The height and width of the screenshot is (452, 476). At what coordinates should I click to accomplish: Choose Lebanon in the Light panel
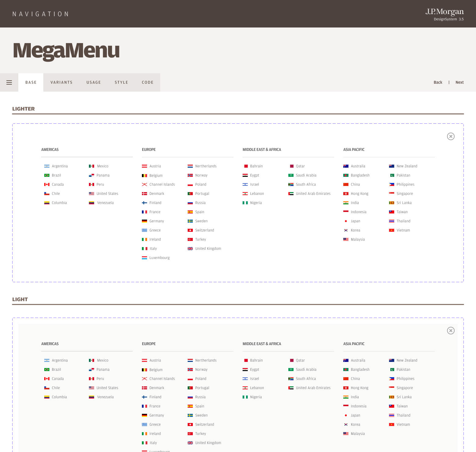tap(257, 388)
